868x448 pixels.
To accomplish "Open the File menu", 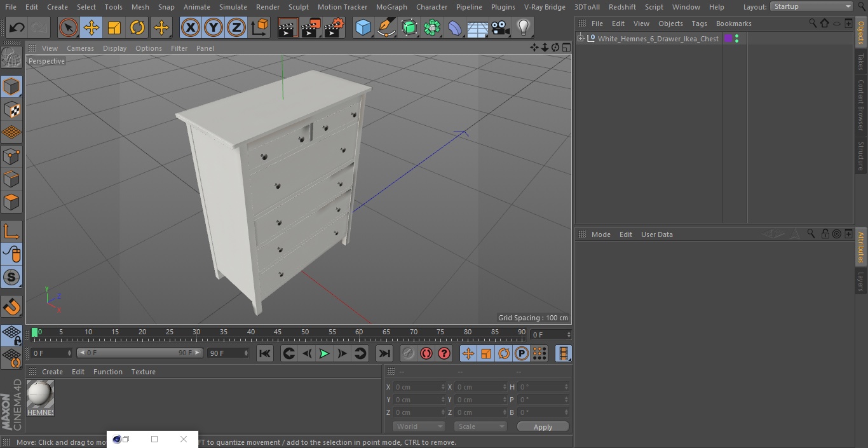I will 11,7.
